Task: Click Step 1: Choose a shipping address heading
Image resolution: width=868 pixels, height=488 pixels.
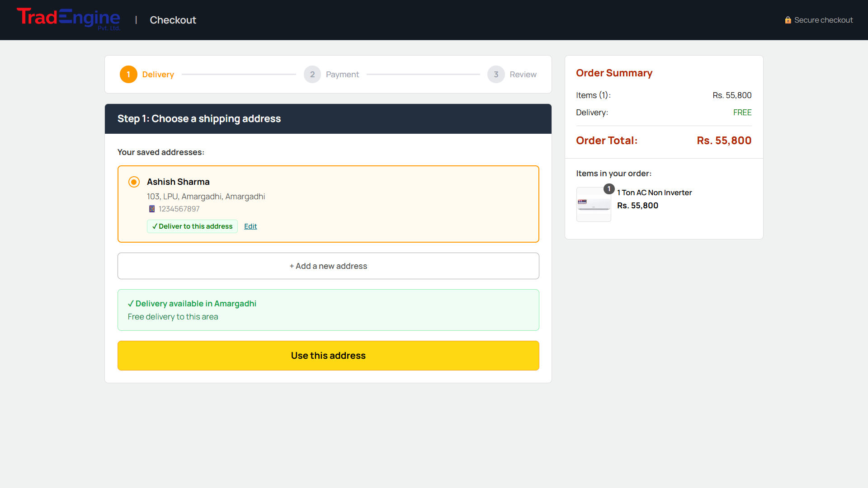Action: tap(199, 119)
